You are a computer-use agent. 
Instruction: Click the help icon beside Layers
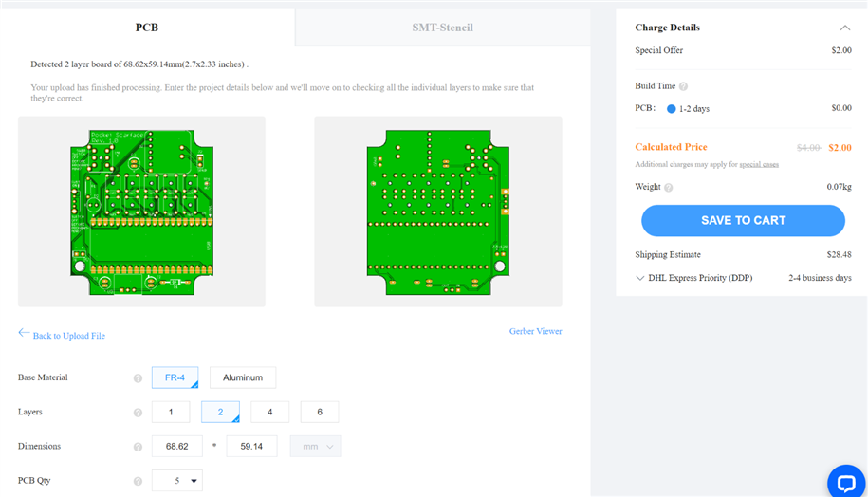click(138, 413)
